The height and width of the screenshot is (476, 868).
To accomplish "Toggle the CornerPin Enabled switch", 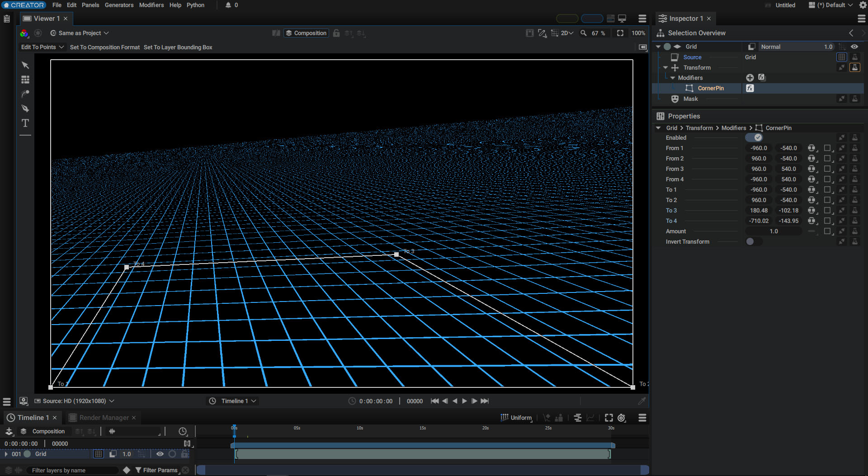I will [754, 138].
